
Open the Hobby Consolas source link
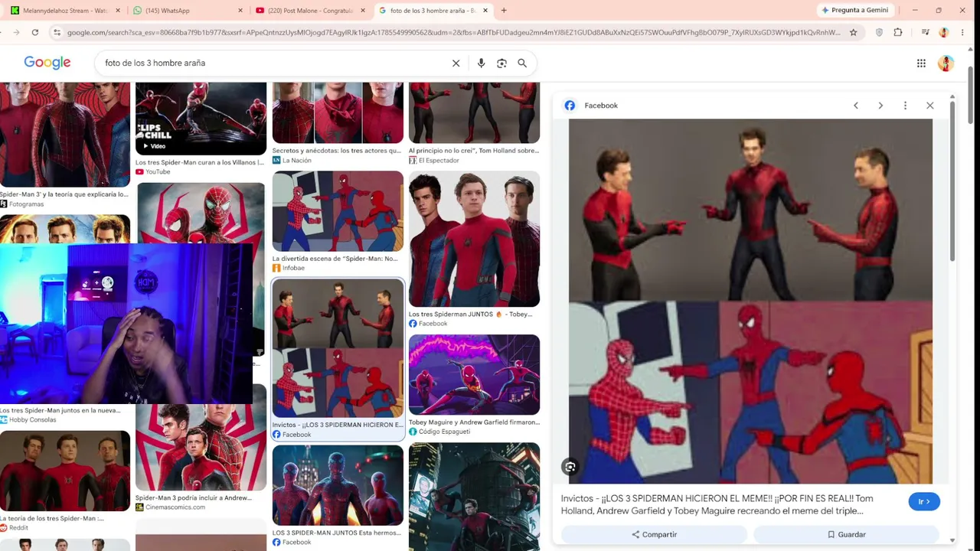[28, 419]
